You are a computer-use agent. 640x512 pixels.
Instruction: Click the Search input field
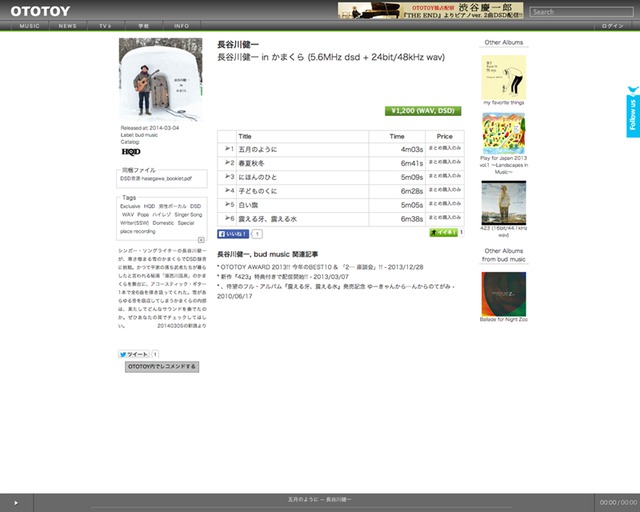click(583, 12)
